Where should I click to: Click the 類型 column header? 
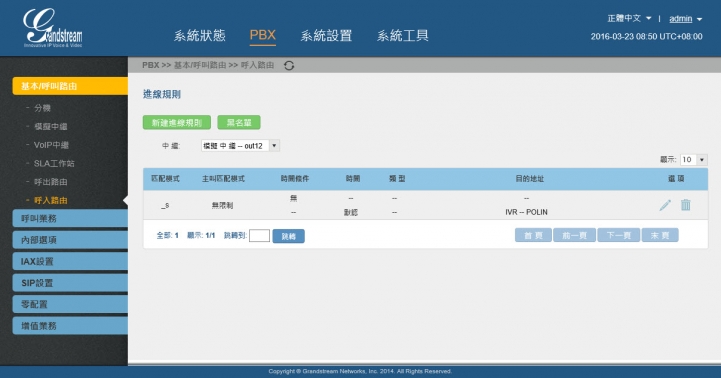(396, 178)
